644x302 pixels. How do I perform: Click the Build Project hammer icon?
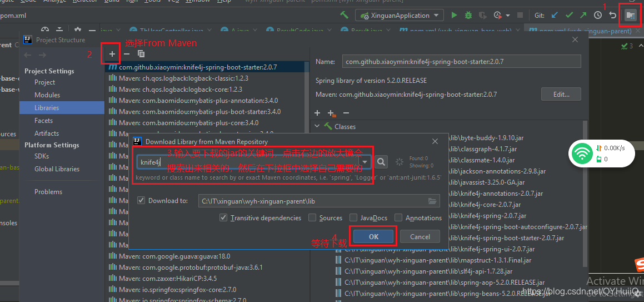[x=344, y=16]
